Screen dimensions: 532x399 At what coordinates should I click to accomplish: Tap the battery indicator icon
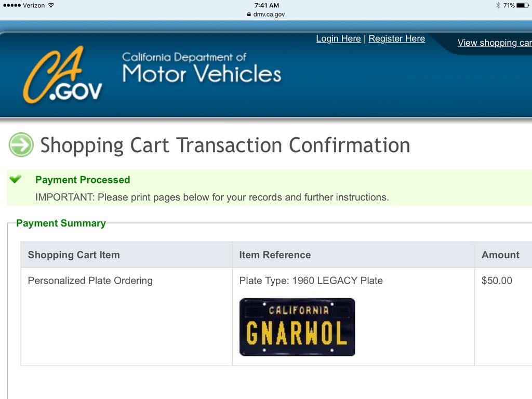point(523,5)
